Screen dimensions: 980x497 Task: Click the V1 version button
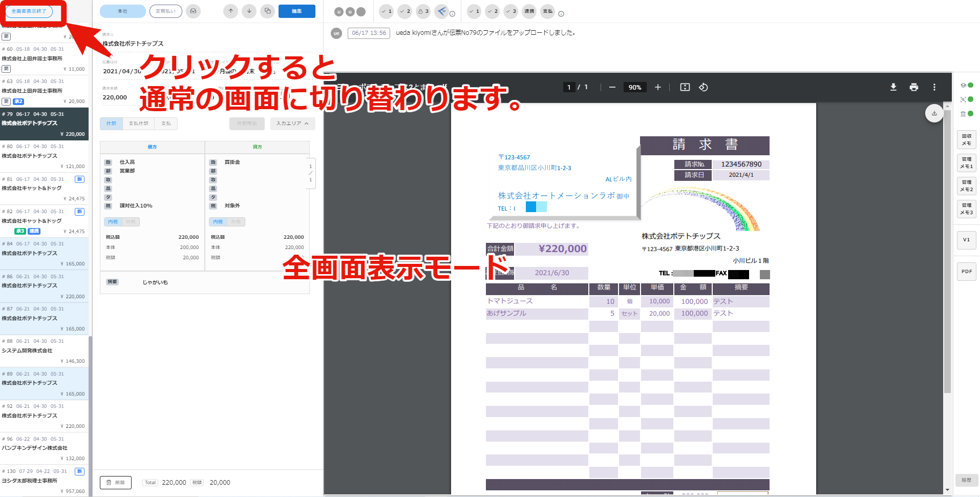[967, 240]
